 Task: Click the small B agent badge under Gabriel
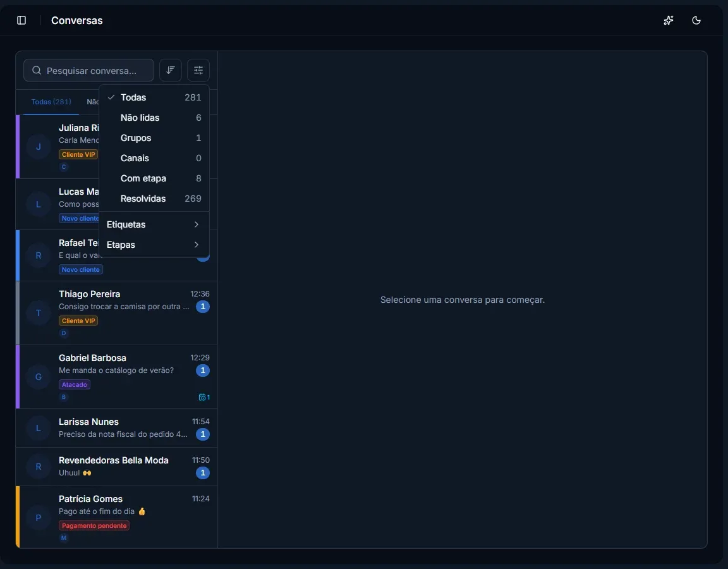(64, 397)
